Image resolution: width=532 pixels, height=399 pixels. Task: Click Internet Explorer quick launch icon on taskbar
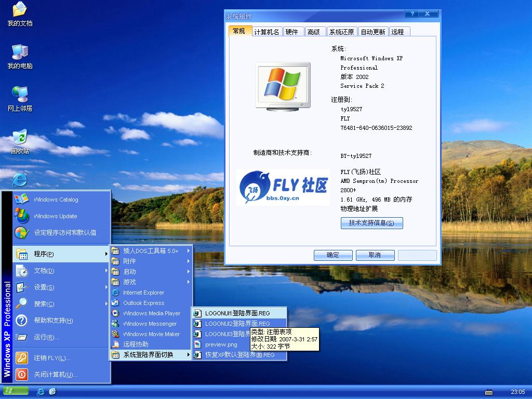coord(41,392)
